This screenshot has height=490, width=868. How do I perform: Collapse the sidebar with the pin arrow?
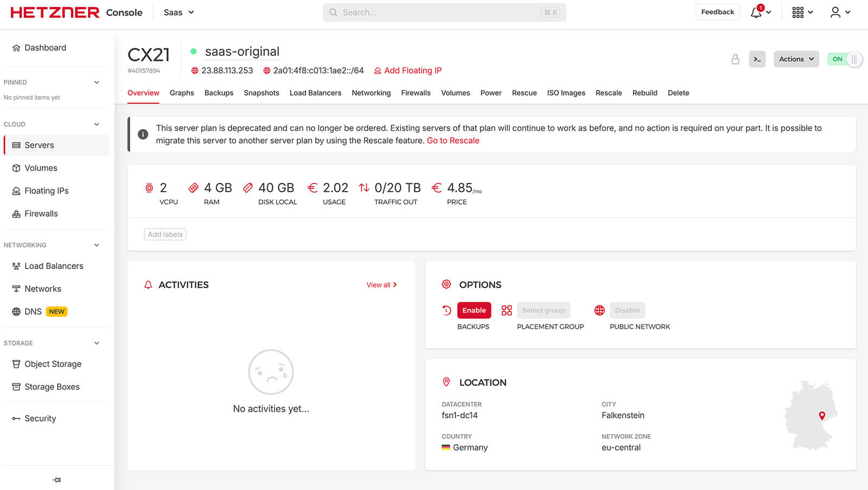56,480
